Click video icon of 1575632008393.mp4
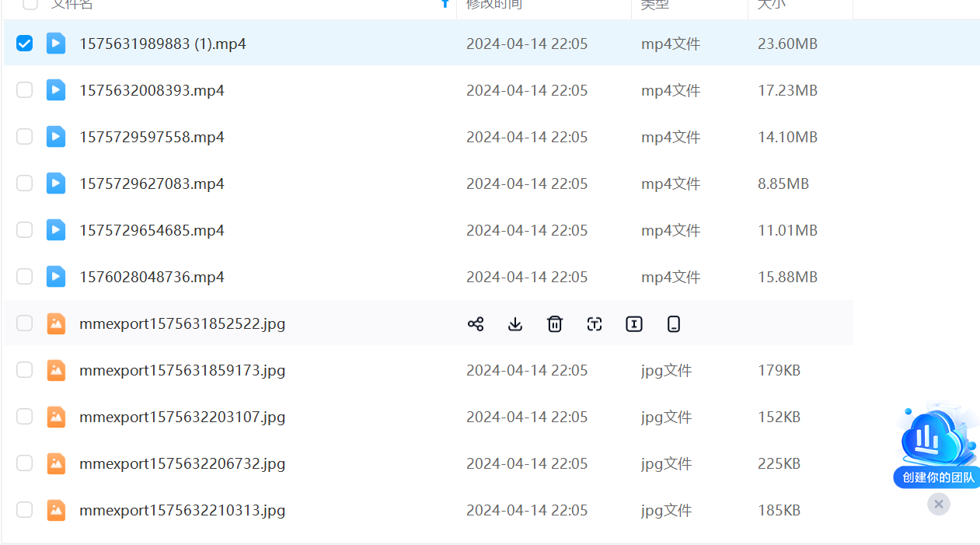 click(x=56, y=90)
